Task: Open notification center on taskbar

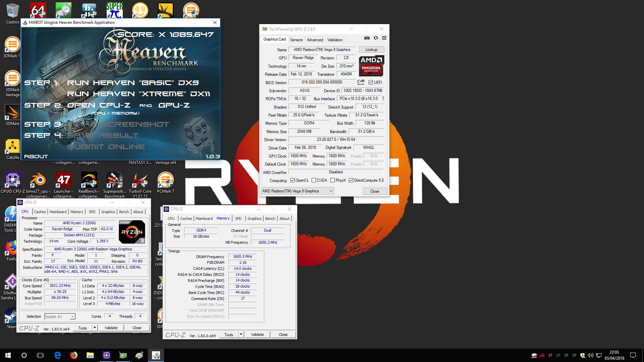Action: tap(633, 355)
